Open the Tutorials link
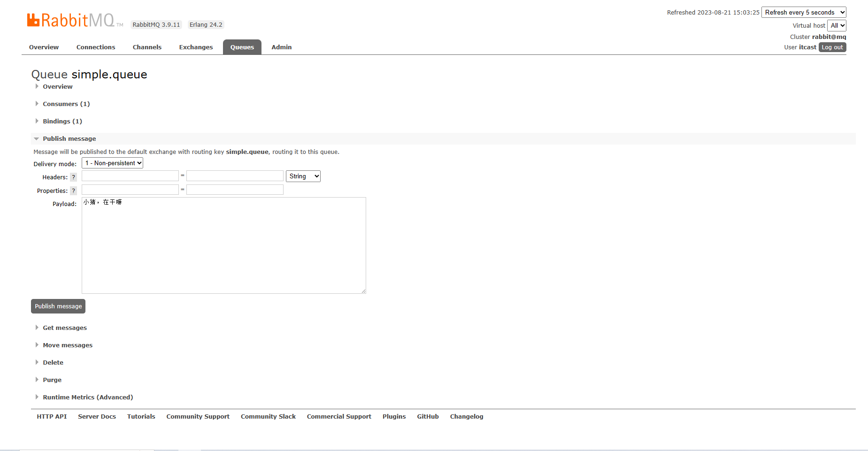 (x=141, y=416)
